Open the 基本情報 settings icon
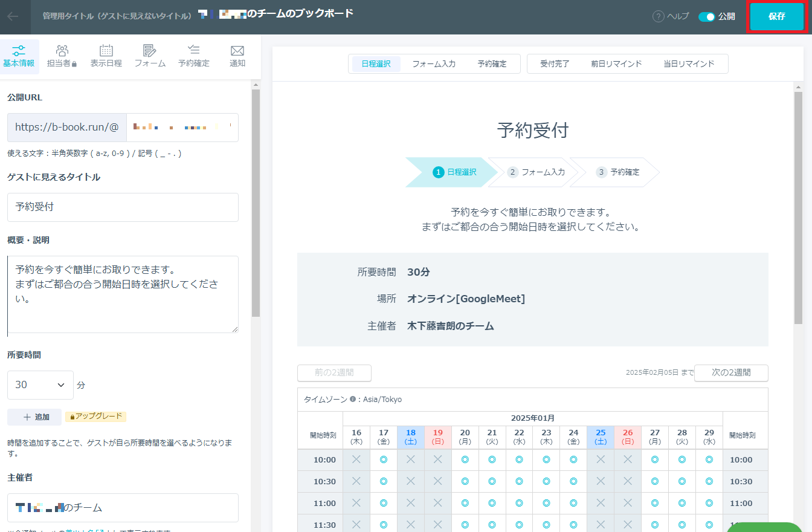The height and width of the screenshot is (532, 812). click(x=19, y=51)
